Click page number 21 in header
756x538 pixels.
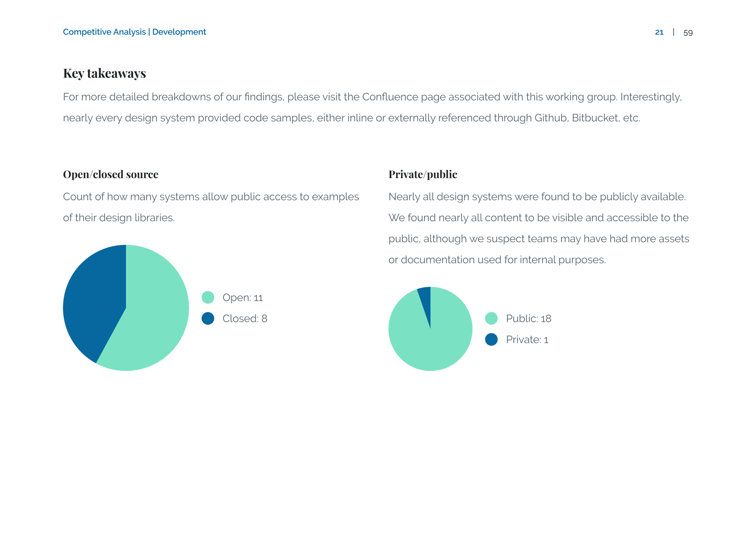659,32
